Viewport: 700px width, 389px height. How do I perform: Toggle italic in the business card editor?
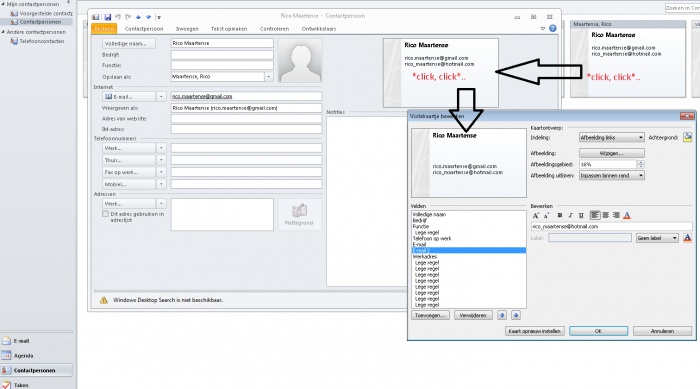point(570,215)
